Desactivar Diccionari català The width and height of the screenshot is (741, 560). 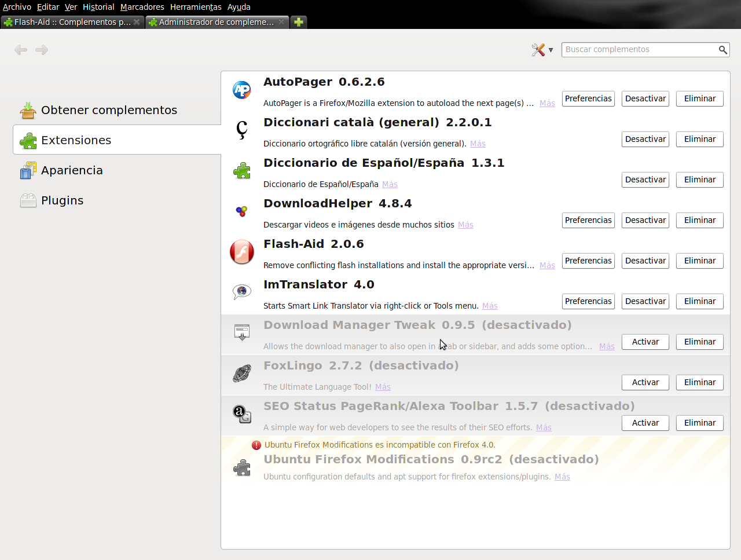(x=645, y=139)
